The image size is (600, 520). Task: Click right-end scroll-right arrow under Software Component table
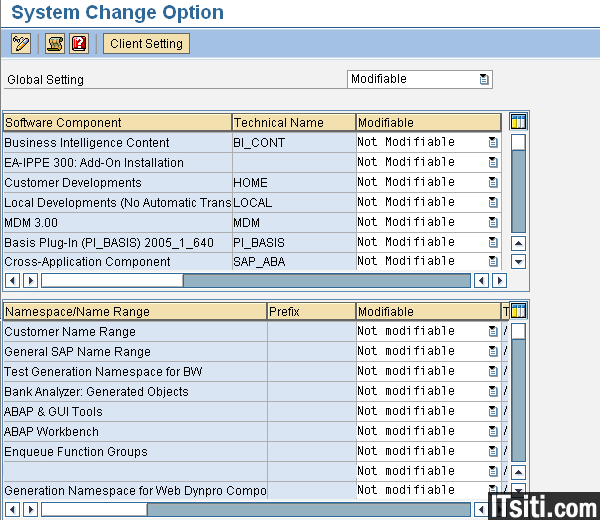[x=499, y=280]
